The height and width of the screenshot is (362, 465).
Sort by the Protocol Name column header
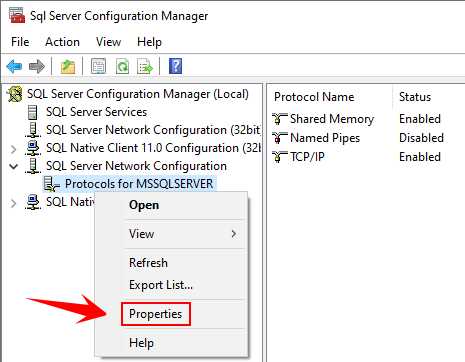314,97
